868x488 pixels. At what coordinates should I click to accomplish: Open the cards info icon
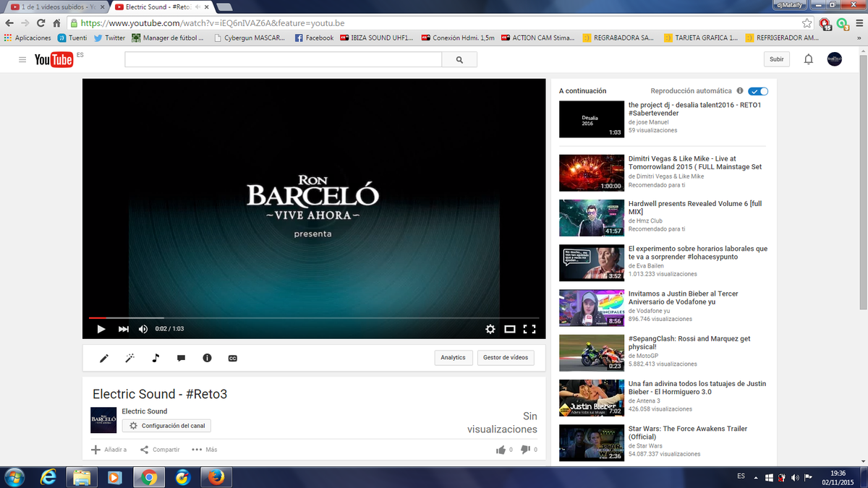207,358
